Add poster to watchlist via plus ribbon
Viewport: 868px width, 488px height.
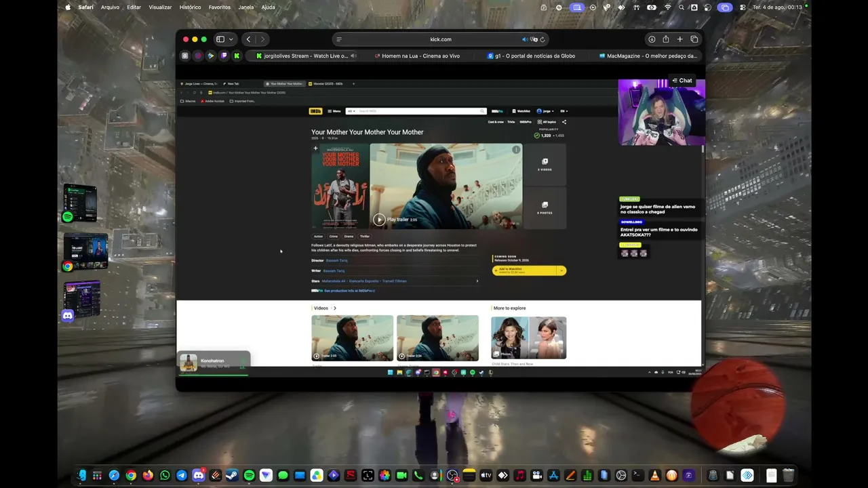(315, 148)
